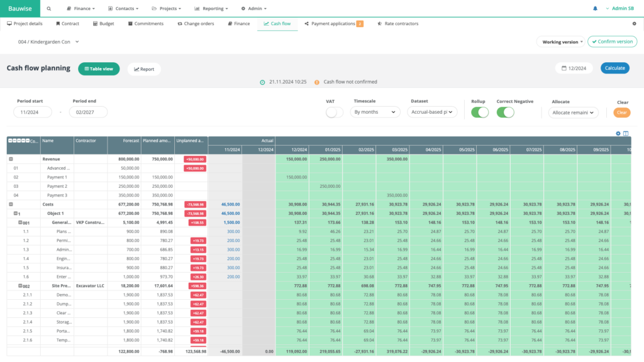The image size is (644, 362).
Task: Toggle the VAT switch
Action: pos(335,112)
